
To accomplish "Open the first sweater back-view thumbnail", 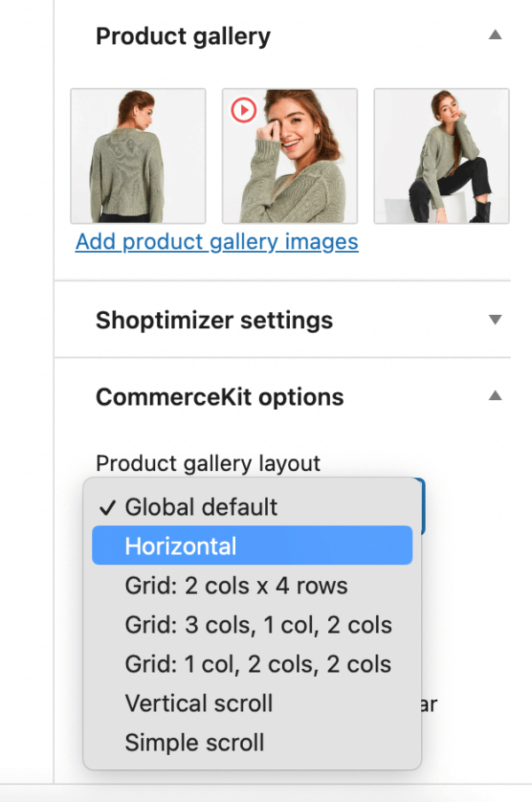I will tap(137, 155).
